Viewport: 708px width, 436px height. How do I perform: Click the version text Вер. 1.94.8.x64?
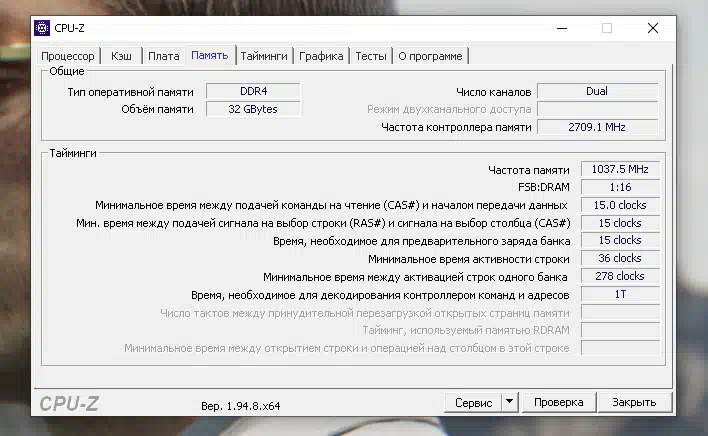(x=241, y=406)
